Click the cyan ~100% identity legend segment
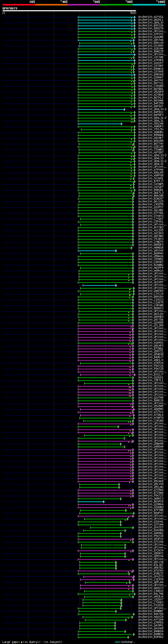Image resolution: width=168 pixels, height=644 pixels. point(149,4)
